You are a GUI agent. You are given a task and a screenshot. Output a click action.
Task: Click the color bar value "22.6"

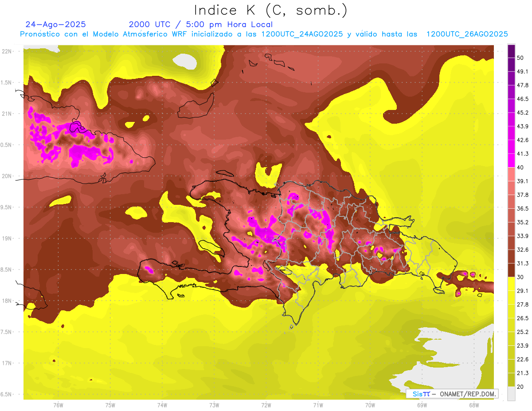click(523, 360)
